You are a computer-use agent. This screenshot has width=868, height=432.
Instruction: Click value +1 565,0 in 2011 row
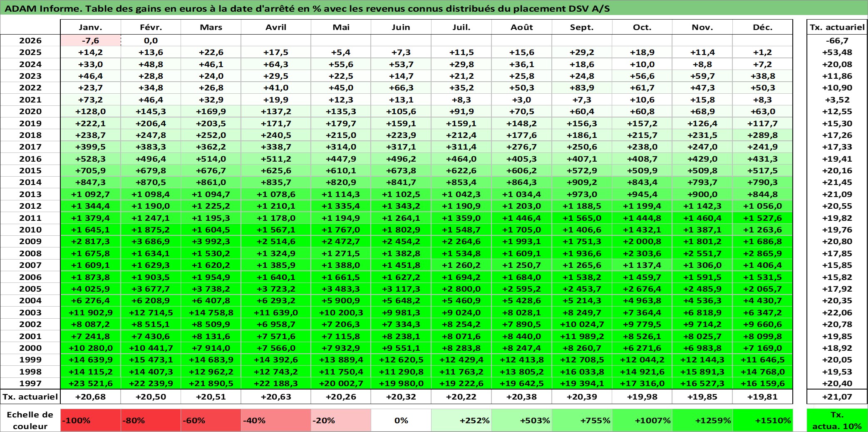tap(582, 218)
